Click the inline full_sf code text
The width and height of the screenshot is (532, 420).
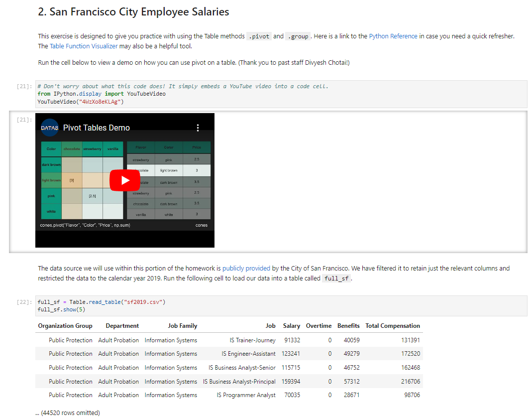pyautogui.click(x=336, y=279)
